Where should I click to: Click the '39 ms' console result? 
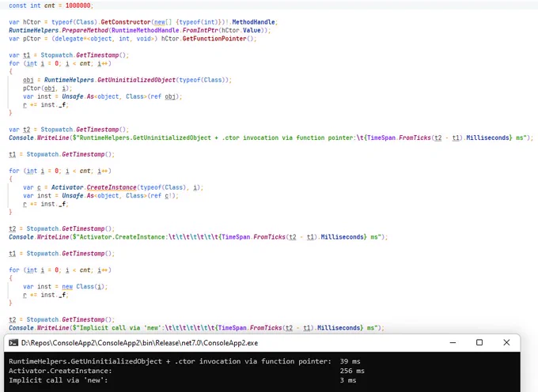tap(350, 361)
